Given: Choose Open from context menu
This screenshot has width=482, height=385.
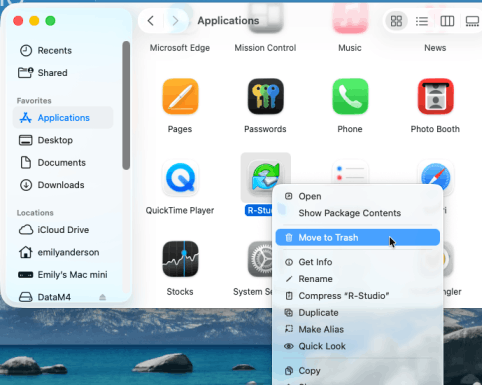Looking at the screenshot, I should tap(358, 196).
